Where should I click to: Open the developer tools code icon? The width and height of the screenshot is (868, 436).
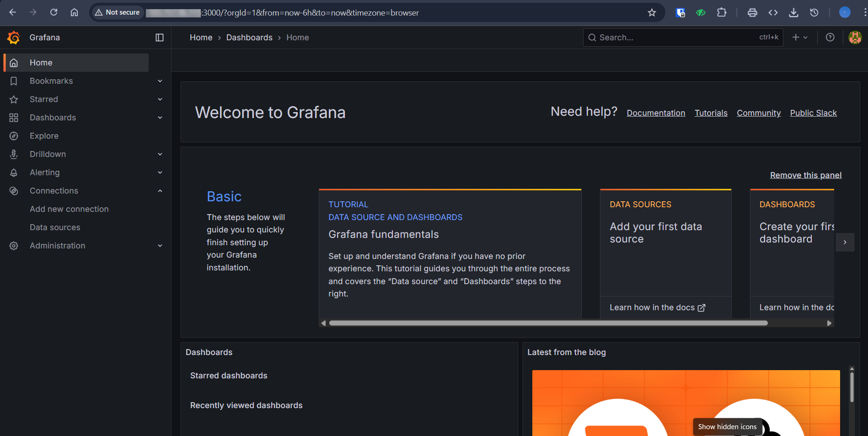pos(773,13)
